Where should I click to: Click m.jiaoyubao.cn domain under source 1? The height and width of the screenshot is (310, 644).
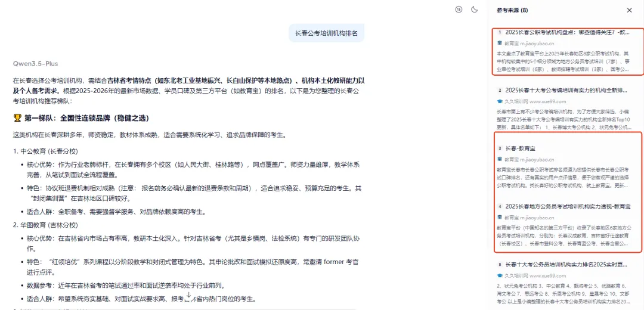[x=537, y=43]
